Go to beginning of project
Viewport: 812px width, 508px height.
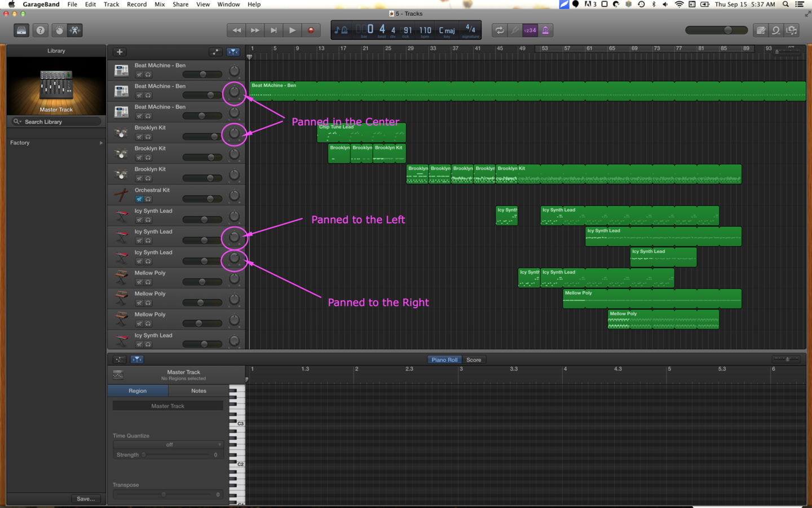click(x=273, y=30)
